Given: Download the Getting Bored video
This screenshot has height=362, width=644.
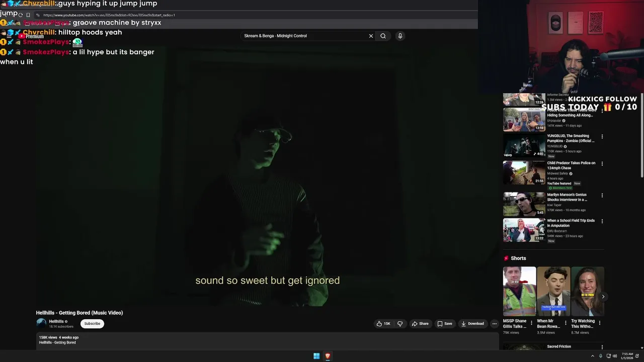Looking at the screenshot, I should pos(472,324).
